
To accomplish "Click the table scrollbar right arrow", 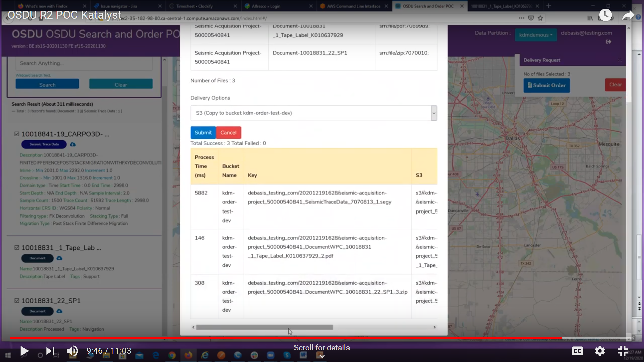I will [434, 327].
